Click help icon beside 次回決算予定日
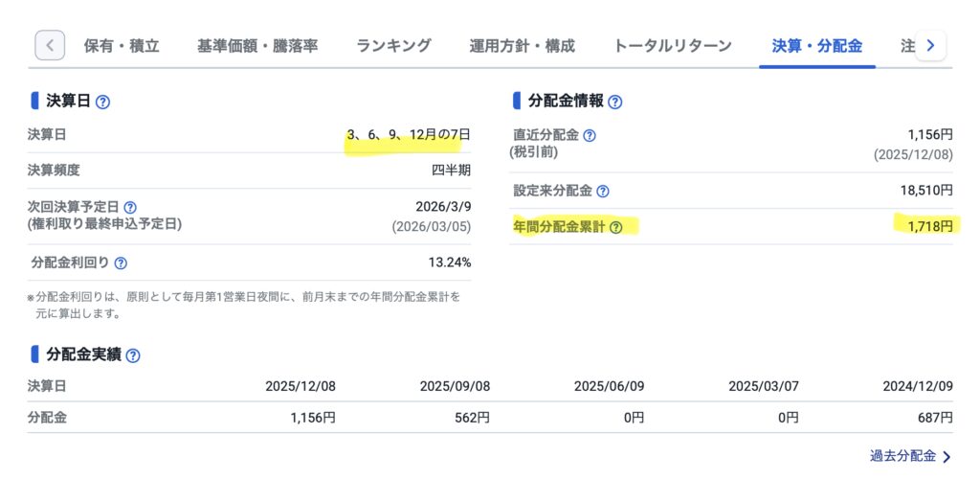 point(130,207)
